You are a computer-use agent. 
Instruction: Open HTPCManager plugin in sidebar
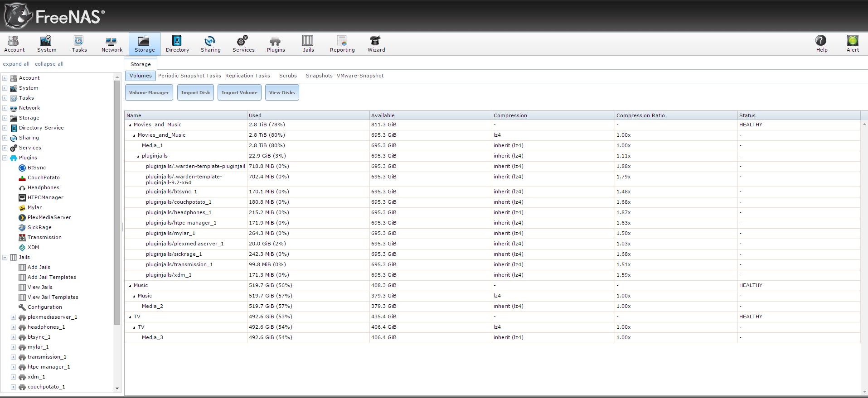[x=41, y=197]
